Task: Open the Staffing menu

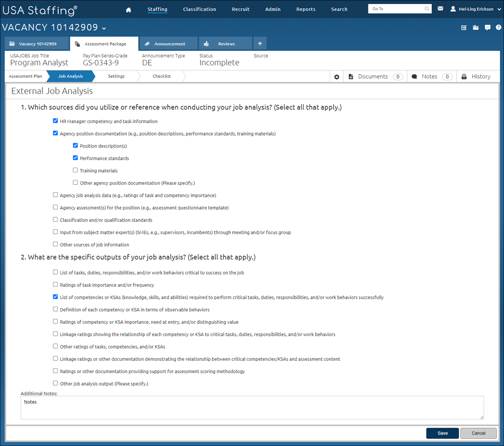Action: 157,9
